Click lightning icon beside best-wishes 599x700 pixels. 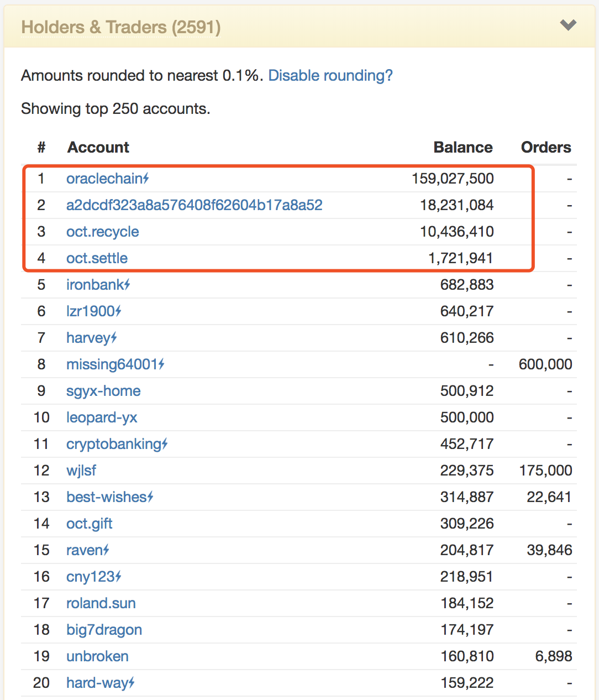pyautogui.click(x=151, y=497)
